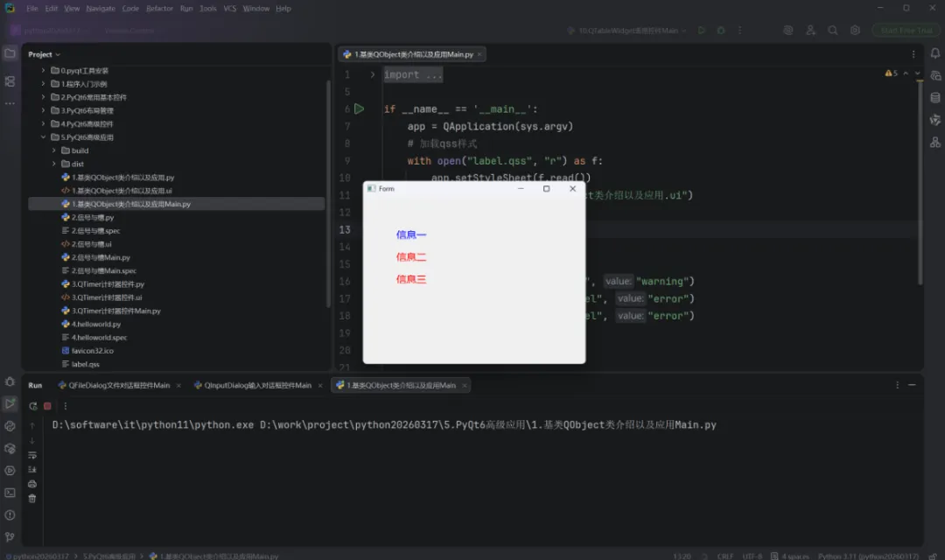Unfold the collapsed import block on line 1
Viewport: 945px width, 560px height.
(x=373, y=74)
